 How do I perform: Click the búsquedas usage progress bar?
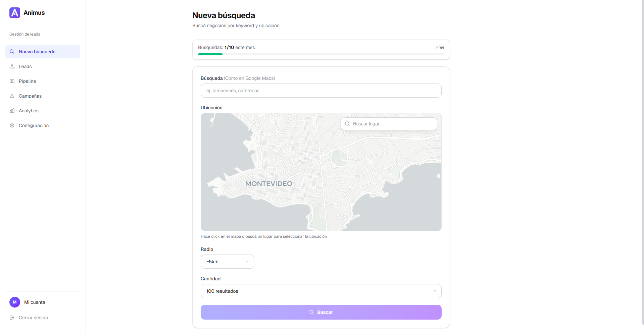click(x=321, y=54)
